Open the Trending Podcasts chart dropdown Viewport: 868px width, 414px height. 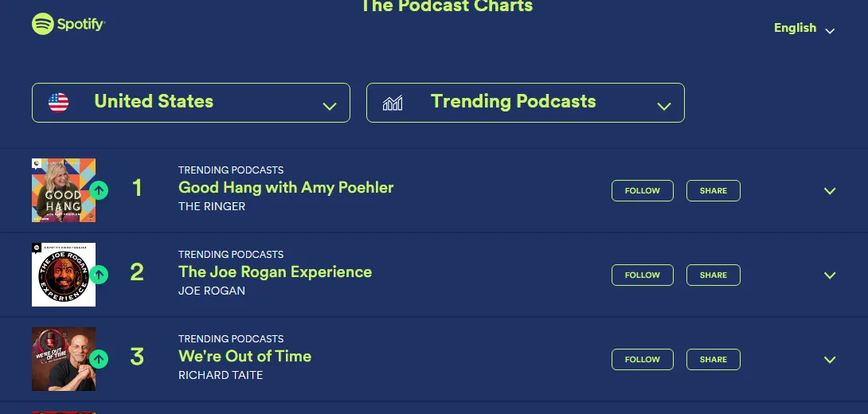(x=526, y=103)
